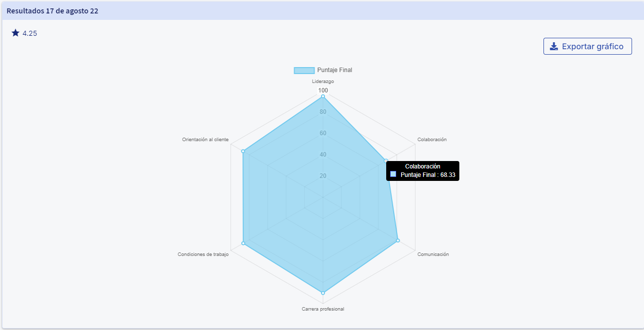Select the Liderazgo data point on the radar
Viewport: 644px width, 330px height.
[x=323, y=96]
